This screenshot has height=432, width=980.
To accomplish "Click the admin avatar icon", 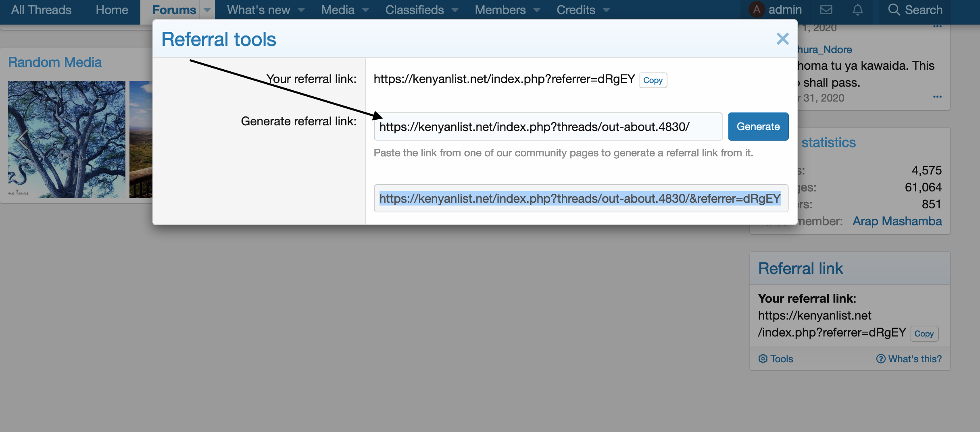I will coord(757,10).
